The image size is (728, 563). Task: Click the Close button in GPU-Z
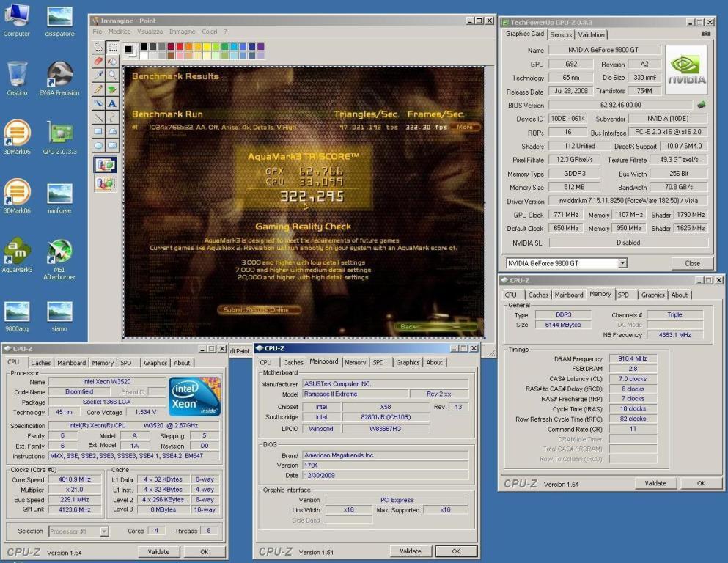click(x=692, y=264)
